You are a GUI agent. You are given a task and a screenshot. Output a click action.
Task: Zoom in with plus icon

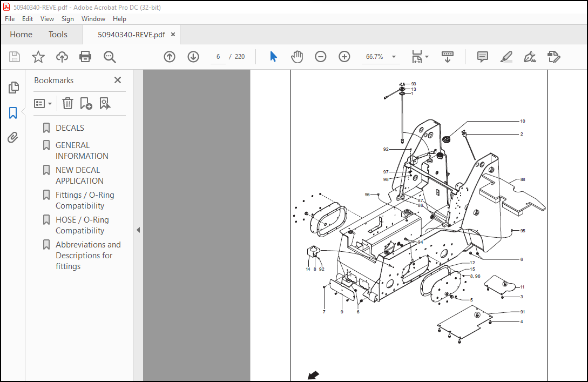(344, 57)
